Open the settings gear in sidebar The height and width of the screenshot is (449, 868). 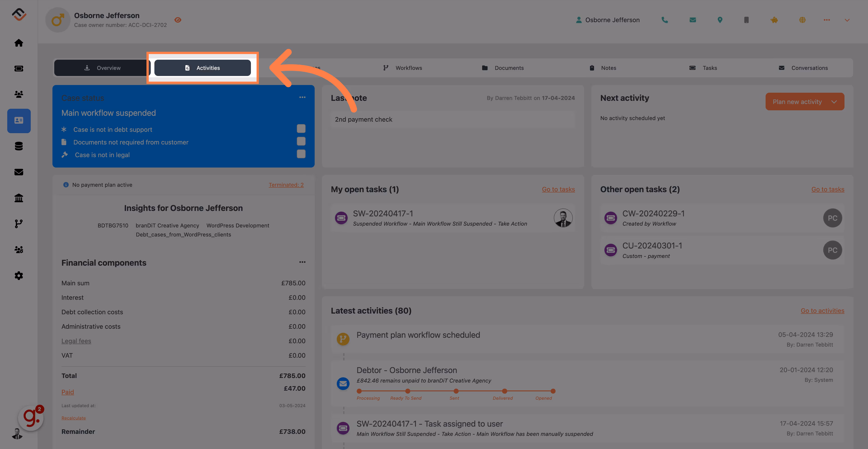(x=19, y=276)
